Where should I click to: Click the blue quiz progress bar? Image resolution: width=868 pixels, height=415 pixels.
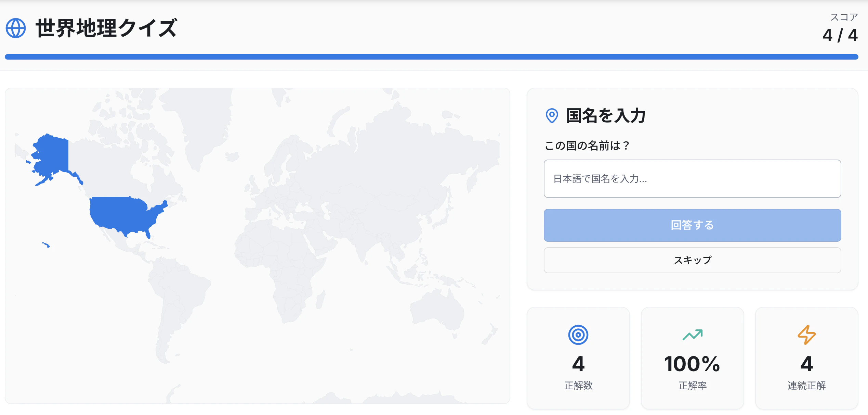coord(431,57)
